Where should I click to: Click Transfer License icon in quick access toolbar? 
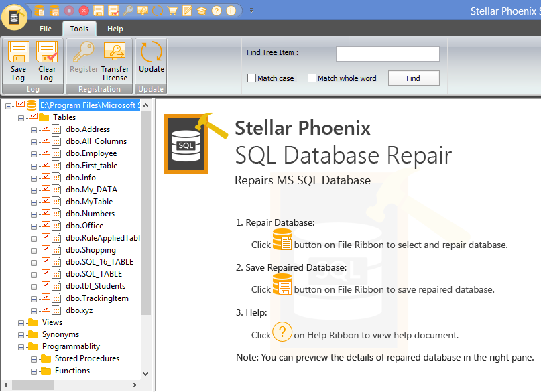coord(143,11)
